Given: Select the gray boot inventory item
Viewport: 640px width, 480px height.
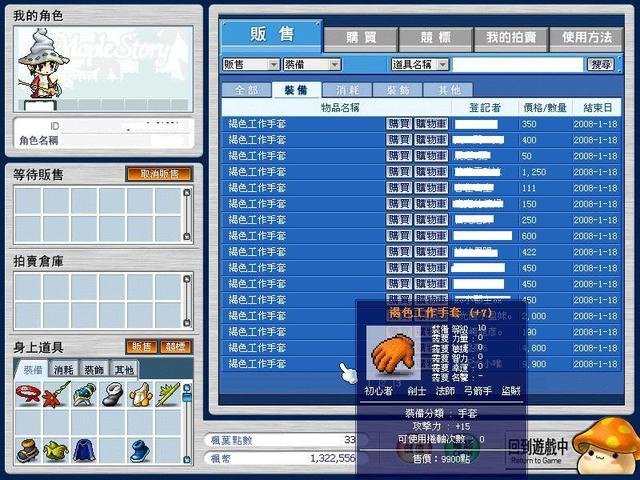Looking at the screenshot, I should 112,395.
